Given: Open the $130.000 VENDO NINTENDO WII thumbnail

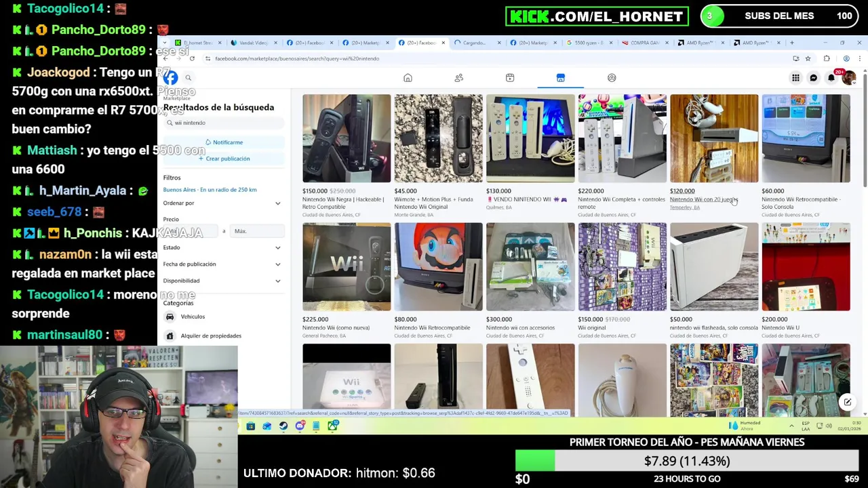Looking at the screenshot, I should click(x=530, y=138).
